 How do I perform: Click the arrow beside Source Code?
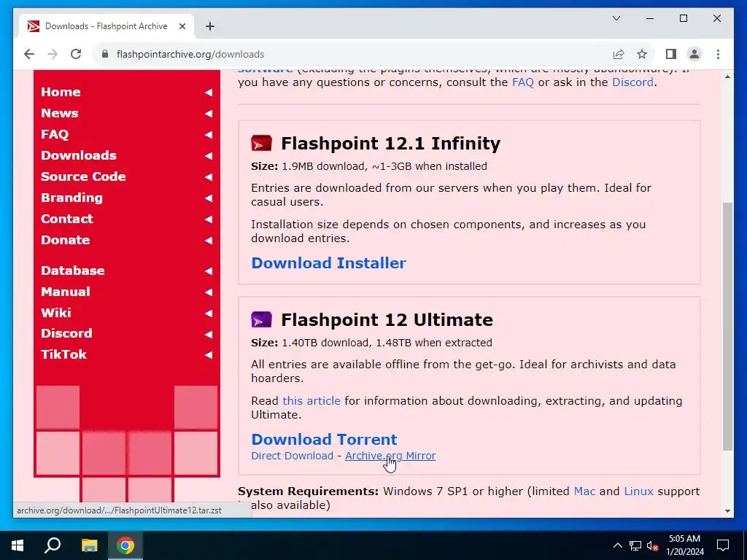point(209,177)
